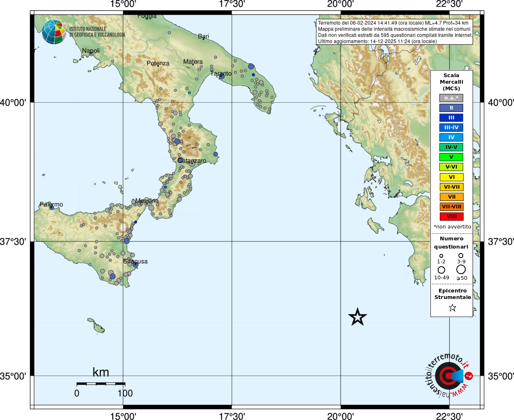Click the earthquake info text box
Viewport: 514px width, 420px height.
coord(395,32)
